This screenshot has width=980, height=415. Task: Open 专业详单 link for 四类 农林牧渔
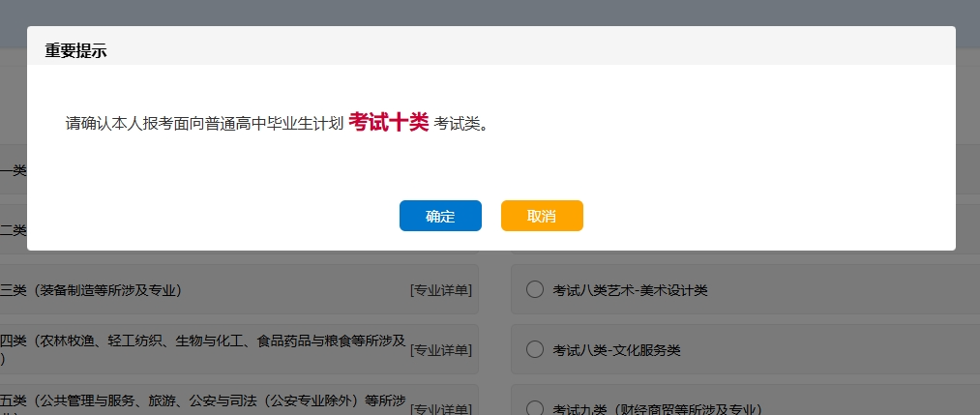pyautogui.click(x=440, y=350)
